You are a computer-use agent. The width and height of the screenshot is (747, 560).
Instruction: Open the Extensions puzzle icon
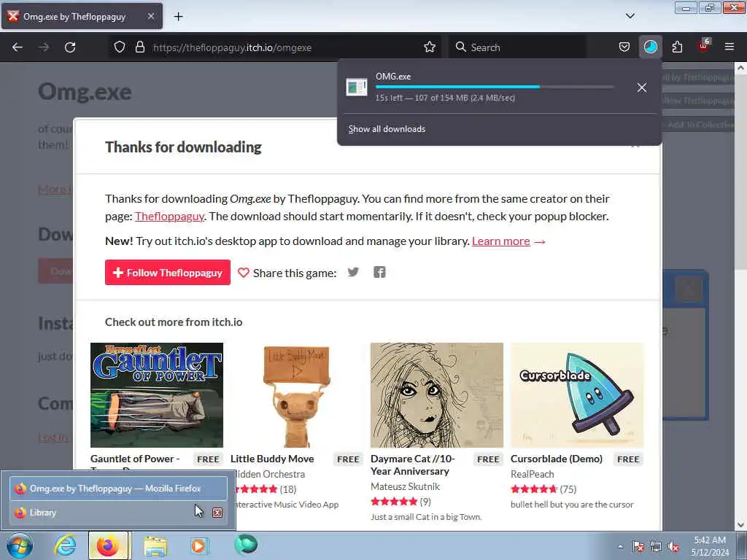(x=677, y=47)
